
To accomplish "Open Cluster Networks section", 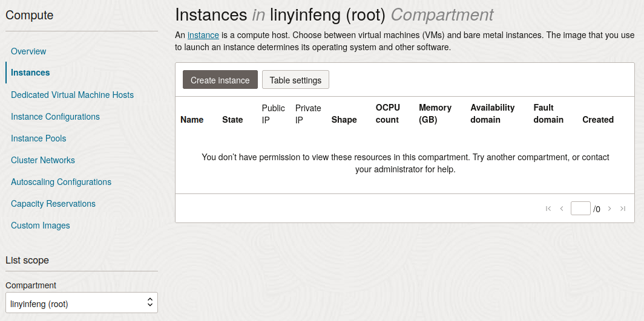I will click(x=43, y=160).
